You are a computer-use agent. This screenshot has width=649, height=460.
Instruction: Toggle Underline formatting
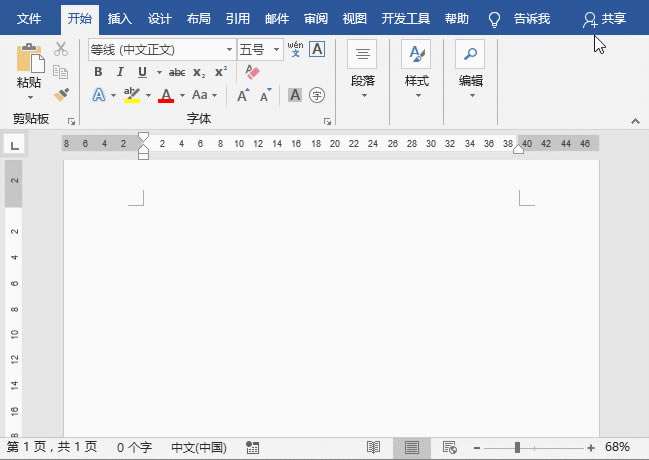[142, 72]
